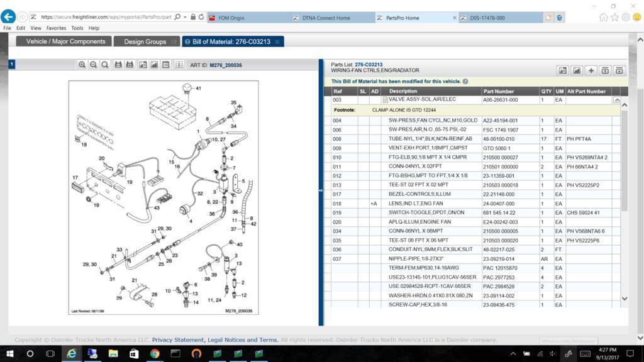The image size is (644, 362).
Task: Open the Favorites menu
Action: coord(56,28)
